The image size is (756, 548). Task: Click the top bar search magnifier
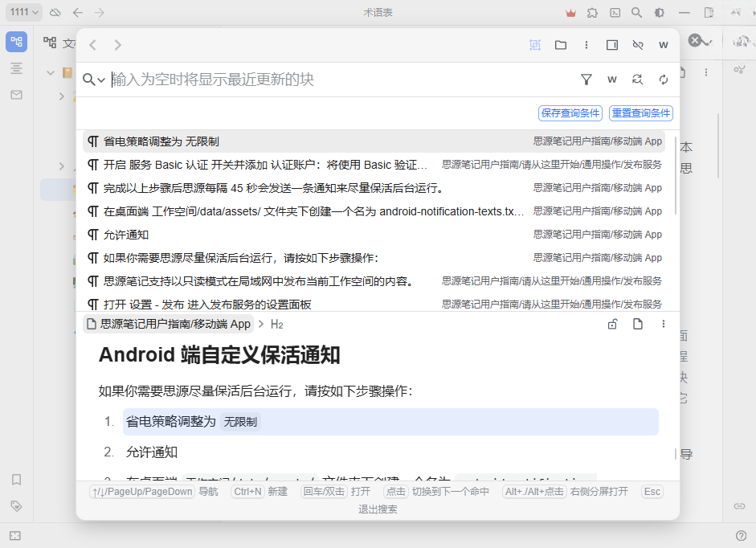637,13
